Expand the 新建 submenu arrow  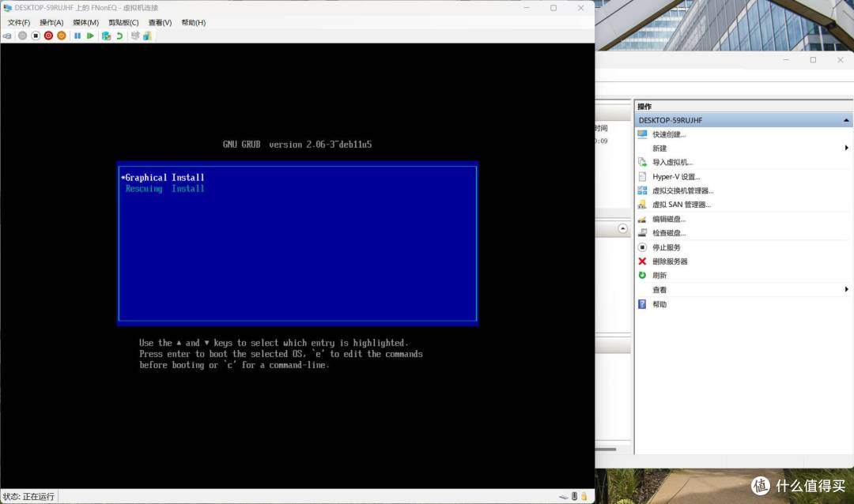pos(846,148)
